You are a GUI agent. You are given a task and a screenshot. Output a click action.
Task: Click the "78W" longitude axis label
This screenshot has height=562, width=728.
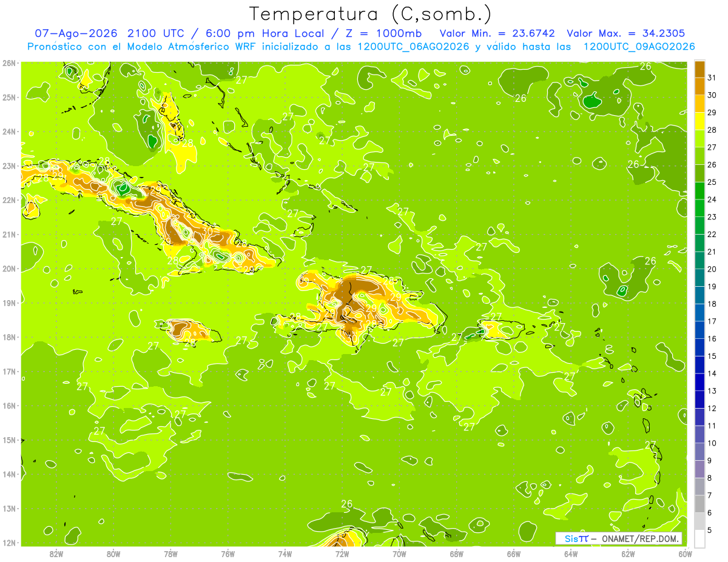pos(170,554)
